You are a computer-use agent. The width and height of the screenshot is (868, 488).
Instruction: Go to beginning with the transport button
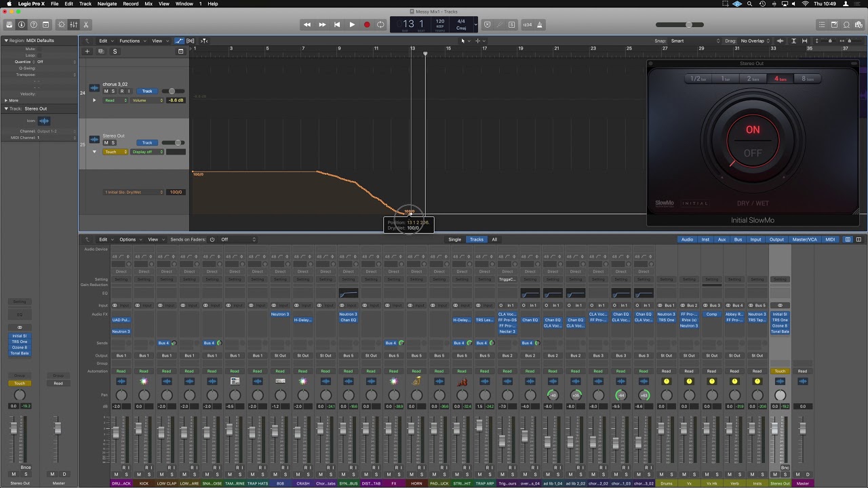[x=337, y=24]
